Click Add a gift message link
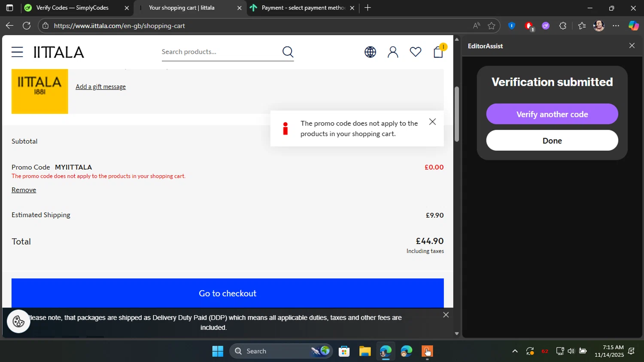Screen dimensions: 644x362 tap(100, 87)
